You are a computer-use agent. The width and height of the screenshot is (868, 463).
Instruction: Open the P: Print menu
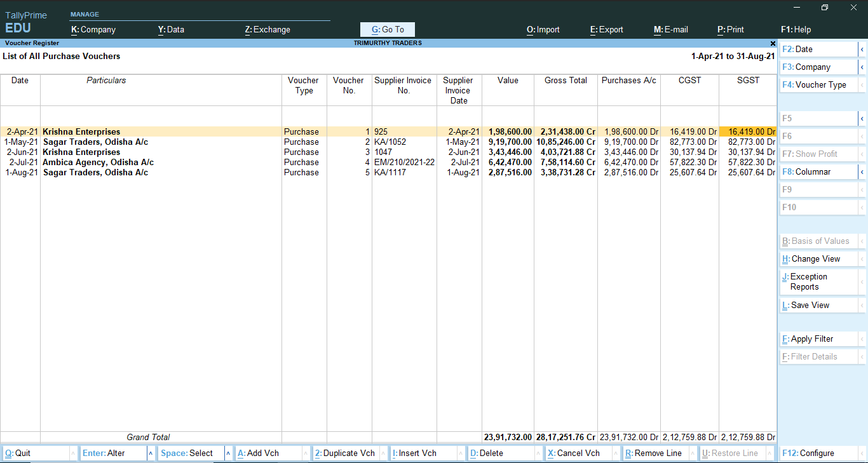(731, 29)
